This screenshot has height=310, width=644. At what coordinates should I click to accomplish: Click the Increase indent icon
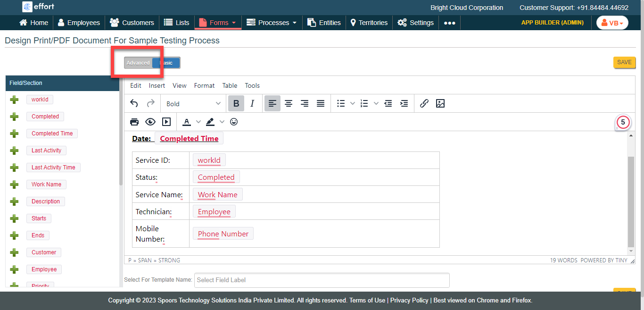point(404,103)
